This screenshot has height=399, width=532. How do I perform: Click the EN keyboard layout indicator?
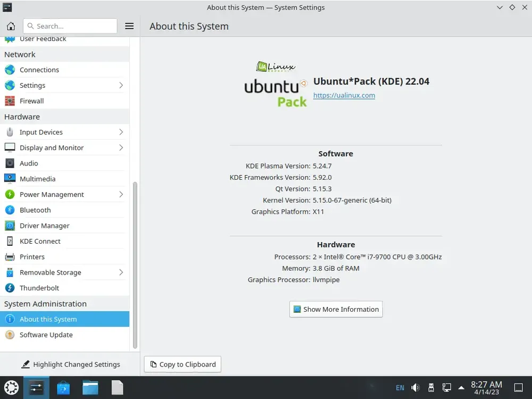pos(400,388)
